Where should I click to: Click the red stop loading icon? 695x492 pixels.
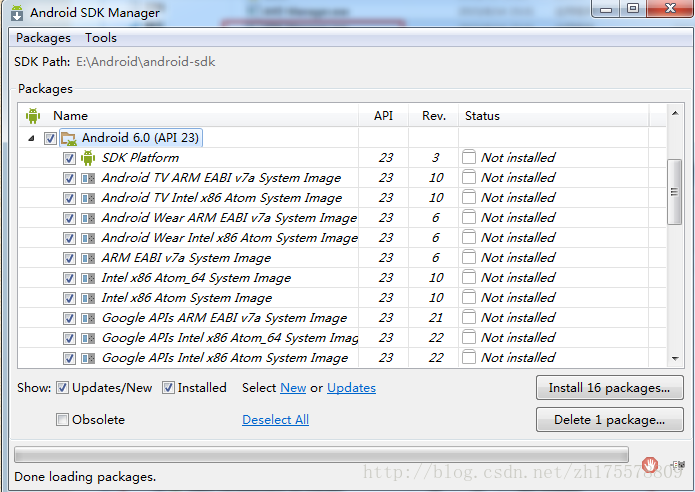(650, 464)
